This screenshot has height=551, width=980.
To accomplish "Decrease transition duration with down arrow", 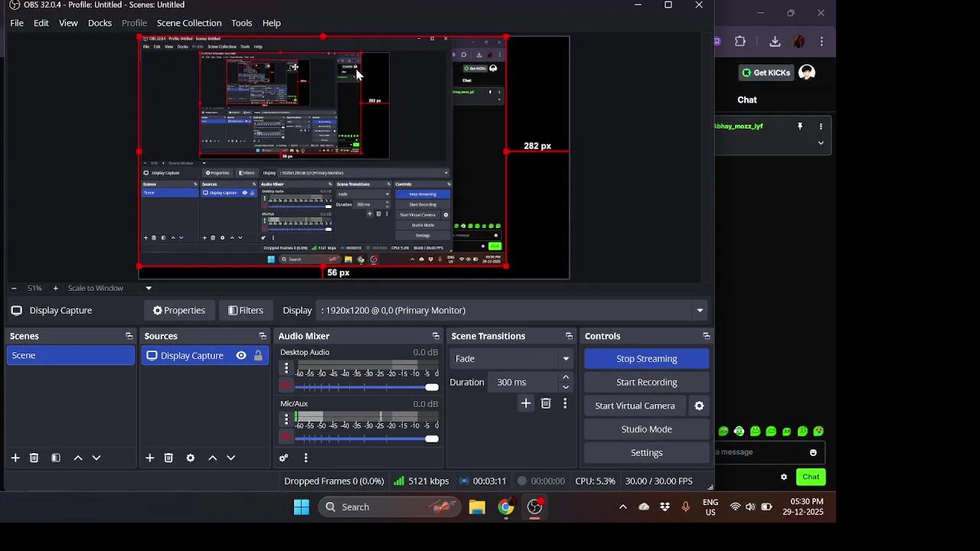I will coord(566,387).
